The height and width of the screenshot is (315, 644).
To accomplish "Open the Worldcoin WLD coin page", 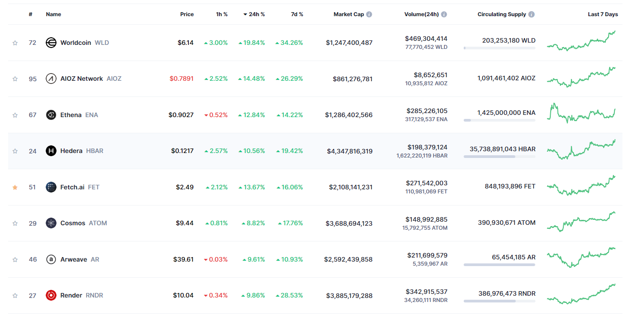I will [77, 43].
